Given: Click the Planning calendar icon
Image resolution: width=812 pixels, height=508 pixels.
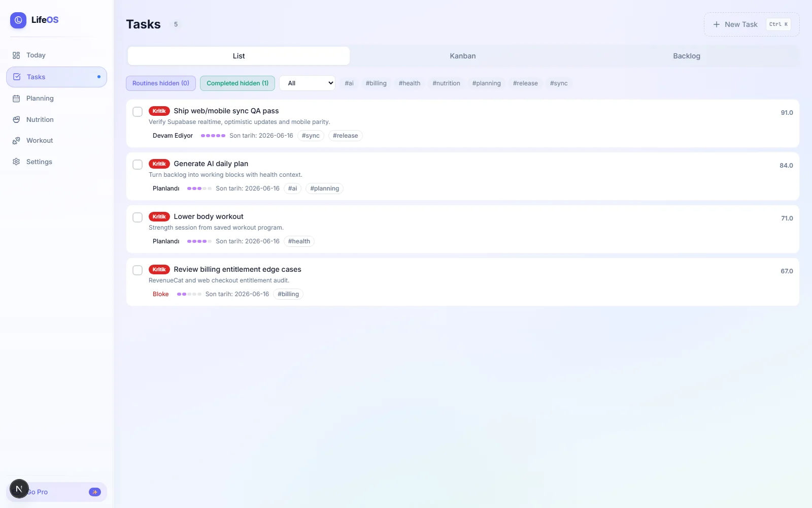Looking at the screenshot, I should (x=16, y=99).
